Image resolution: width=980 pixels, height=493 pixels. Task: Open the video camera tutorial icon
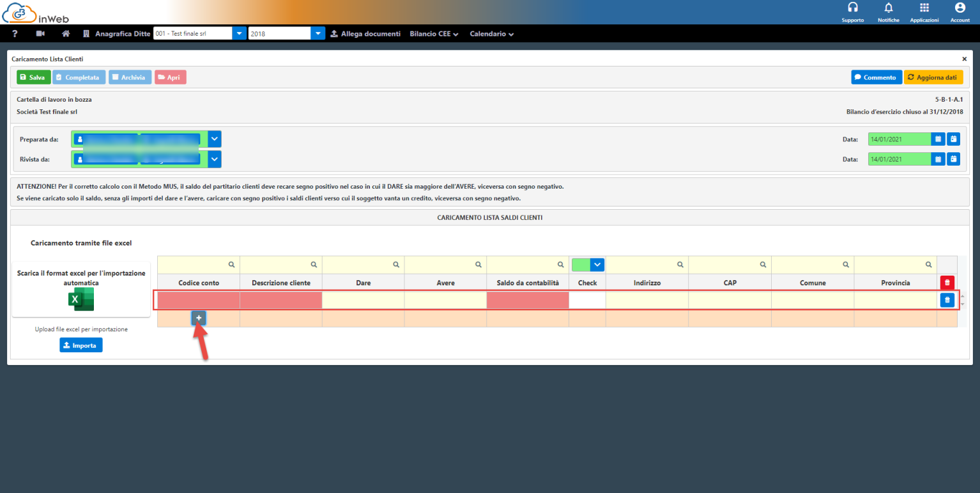click(41, 34)
